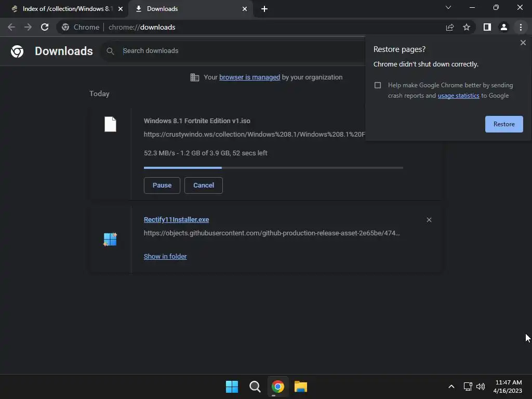Image resolution: width=532 pixels, height=399 pixels.
Task: Open the side panel icon
Action: 487,27
